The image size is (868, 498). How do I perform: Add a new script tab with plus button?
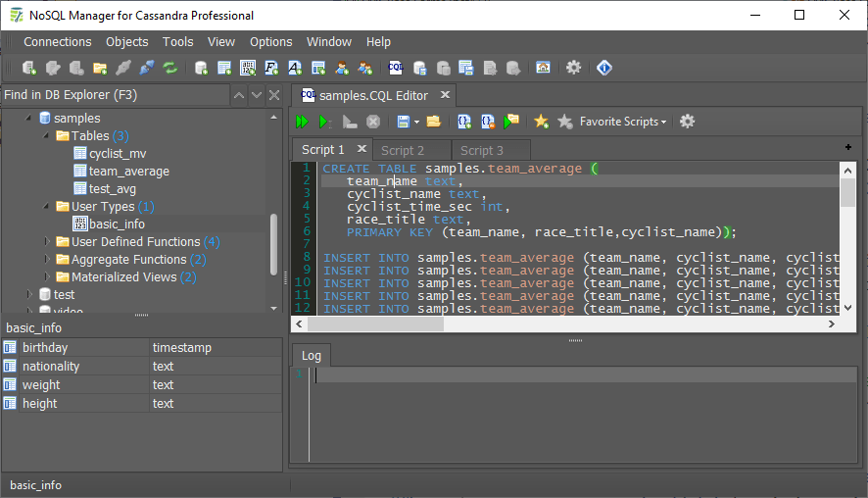click(847, 147)
